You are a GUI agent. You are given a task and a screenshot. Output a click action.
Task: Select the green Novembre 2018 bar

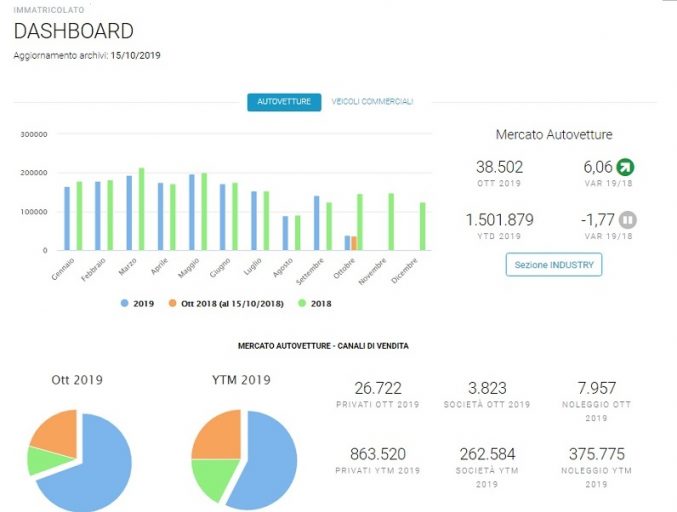tap(391, 222)
